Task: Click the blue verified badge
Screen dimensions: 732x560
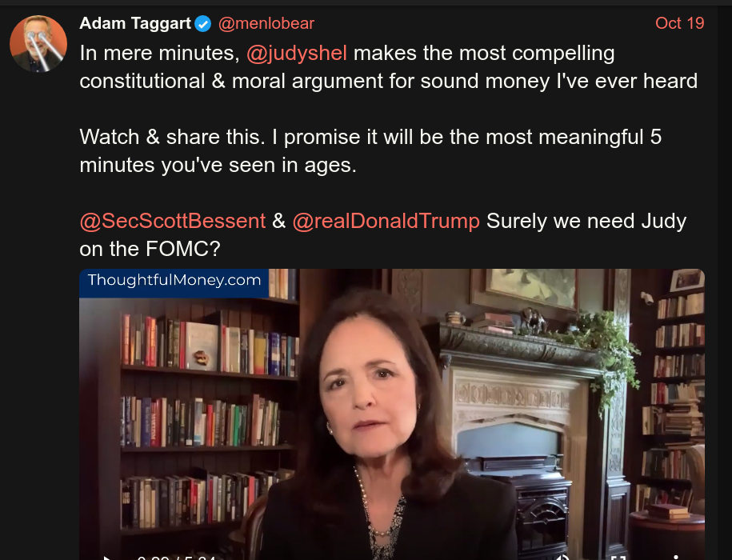Action: pos(203,23)
